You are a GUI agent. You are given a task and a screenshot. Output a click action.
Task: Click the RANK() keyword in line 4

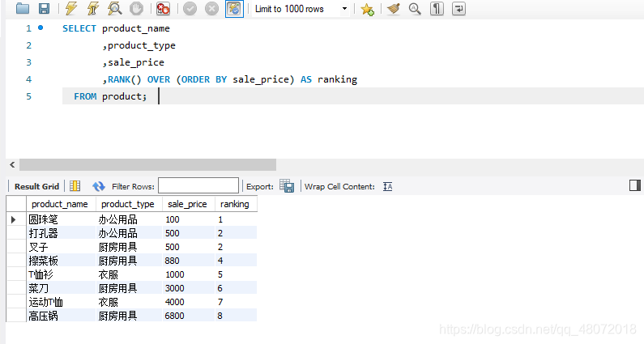tap(125, 79)
